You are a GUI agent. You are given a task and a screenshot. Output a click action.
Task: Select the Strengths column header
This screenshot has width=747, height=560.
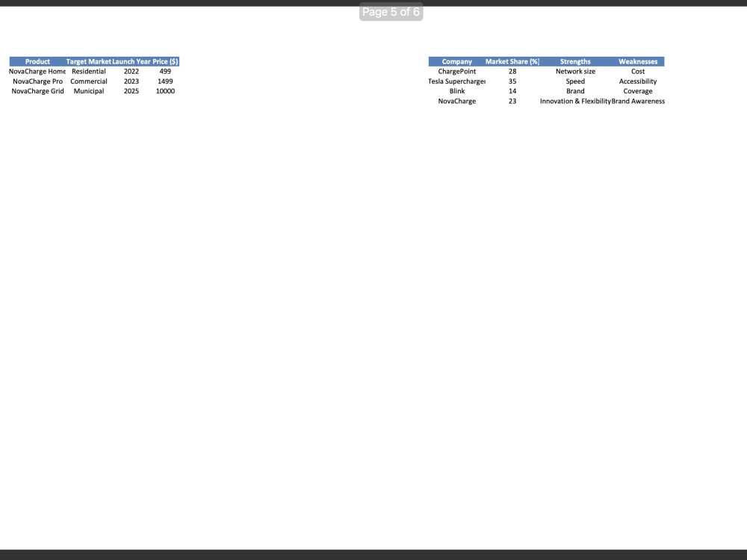575,61
